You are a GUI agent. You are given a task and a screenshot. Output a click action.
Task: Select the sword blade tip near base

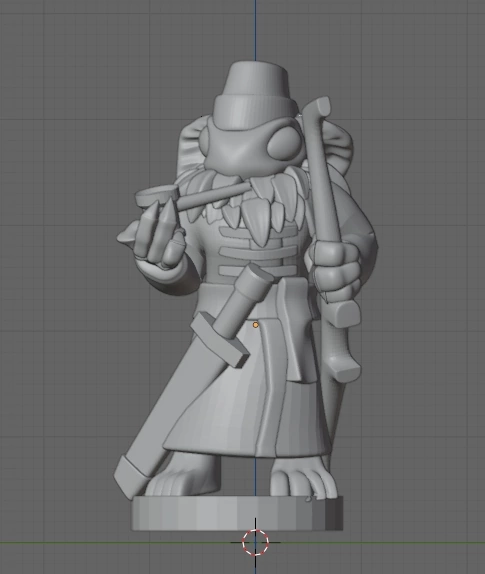(x=132, y=478)
